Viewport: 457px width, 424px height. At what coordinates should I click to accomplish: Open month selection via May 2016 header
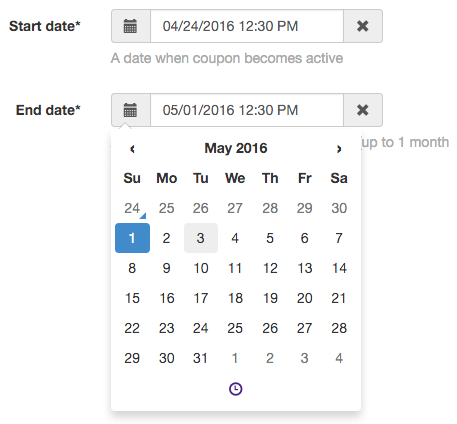236,148
